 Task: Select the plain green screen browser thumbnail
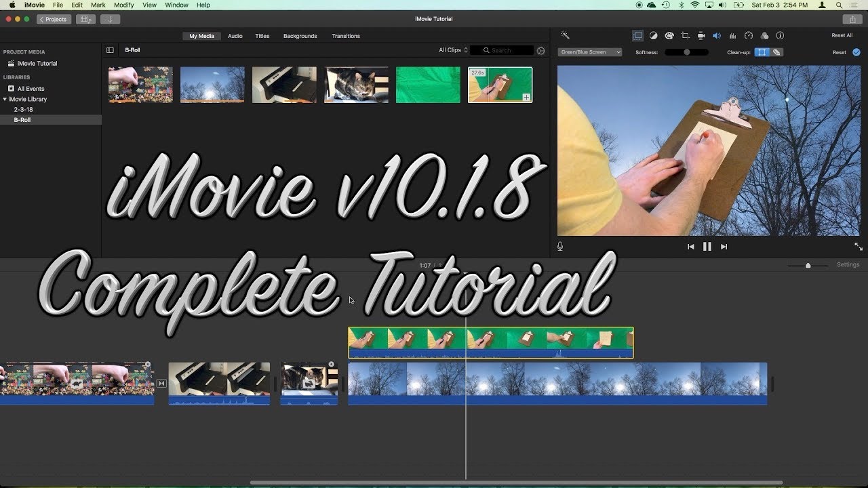(x=428, y=85)
